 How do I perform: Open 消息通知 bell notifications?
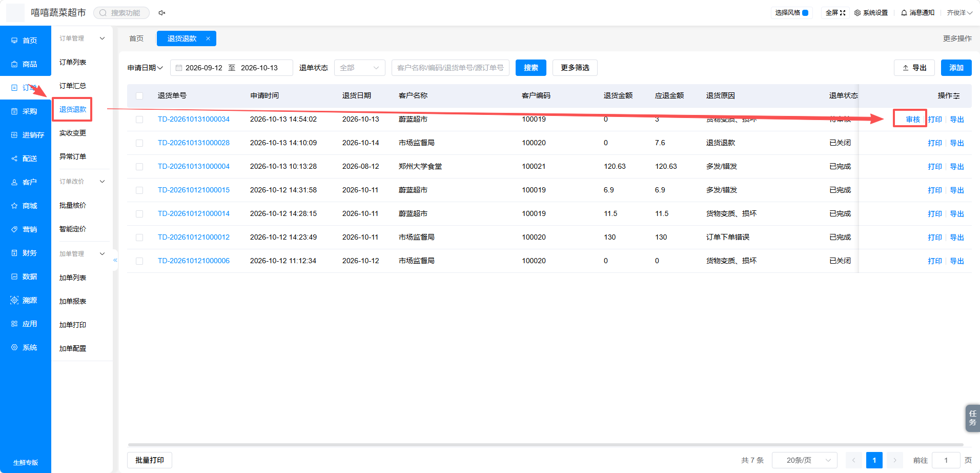coord(917,13)
